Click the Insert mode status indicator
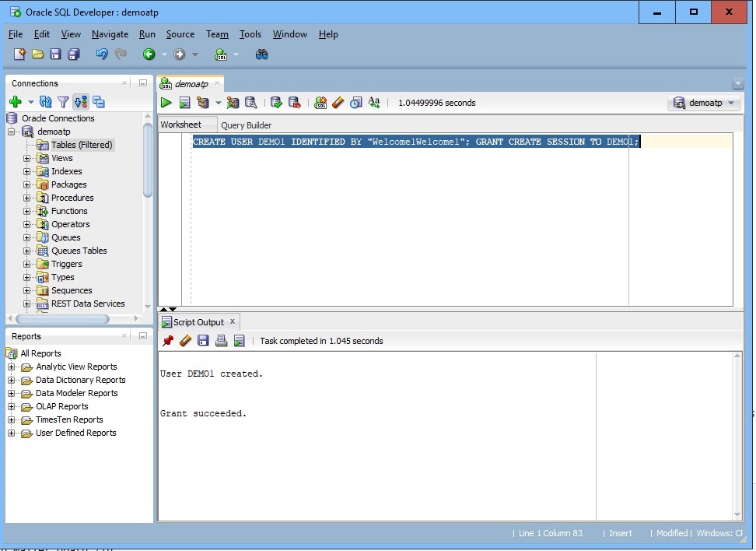This screenshot has height=551, width=756. [x=620, y=533]
